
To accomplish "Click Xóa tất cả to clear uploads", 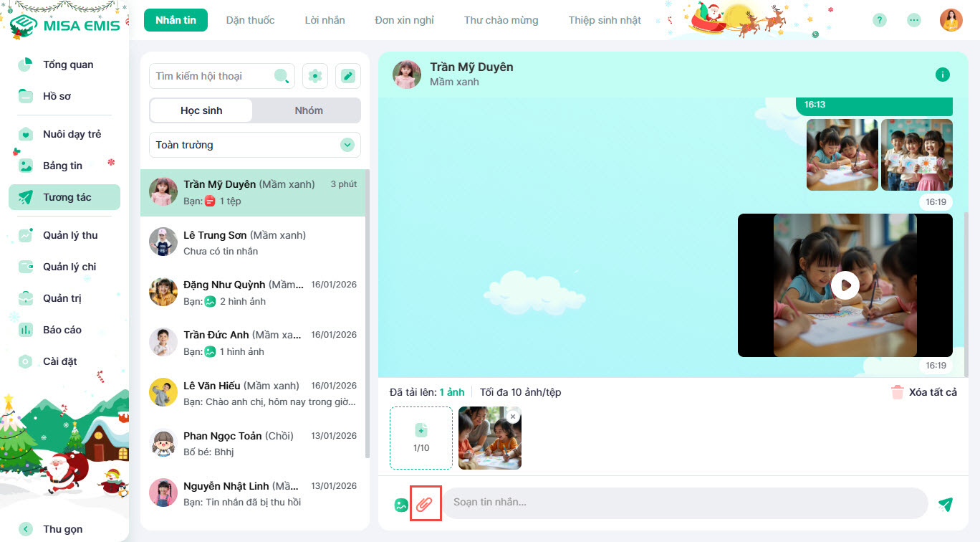I will [x=924, y=392].
